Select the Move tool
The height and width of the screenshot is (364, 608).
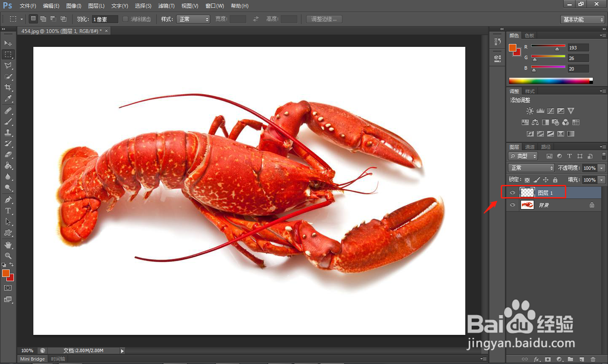pos(8,43)
